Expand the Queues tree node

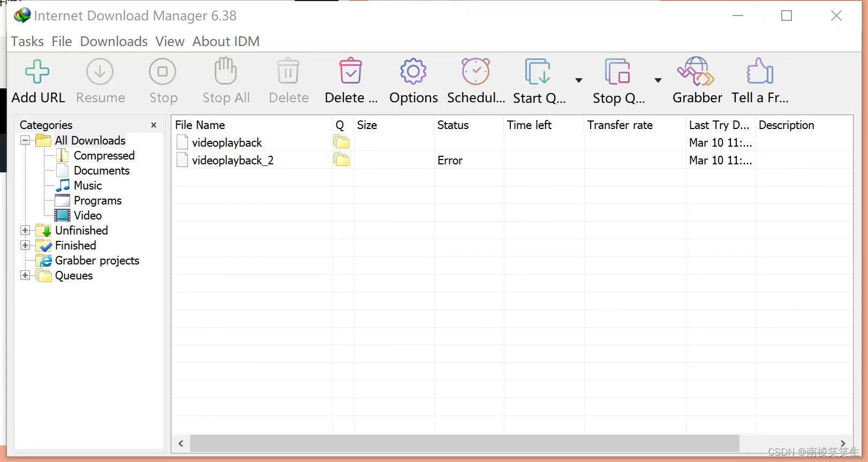[25, 275]
